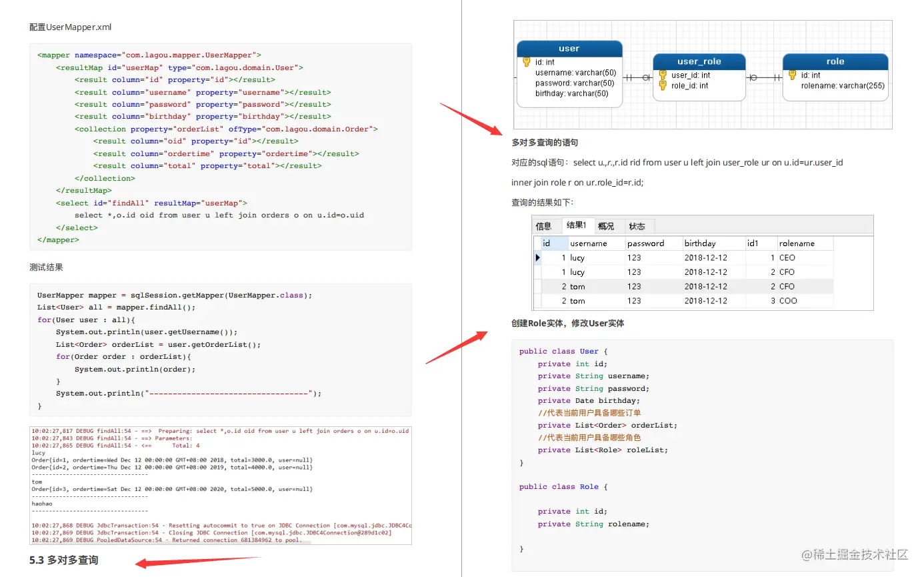Screen dimensions: 924x577
Task: Click the key icon beside user id: int
Action: coord(527,62)
